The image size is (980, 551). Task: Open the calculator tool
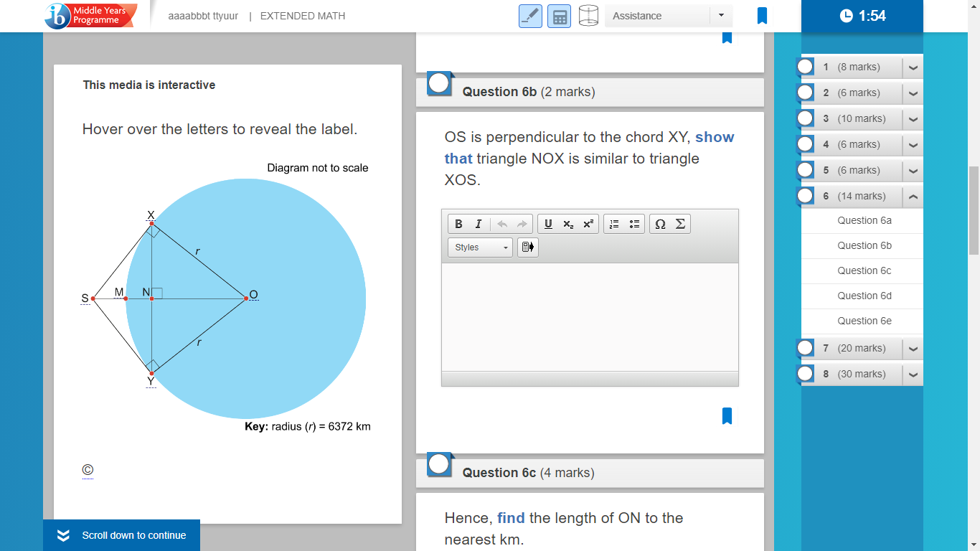559,16
